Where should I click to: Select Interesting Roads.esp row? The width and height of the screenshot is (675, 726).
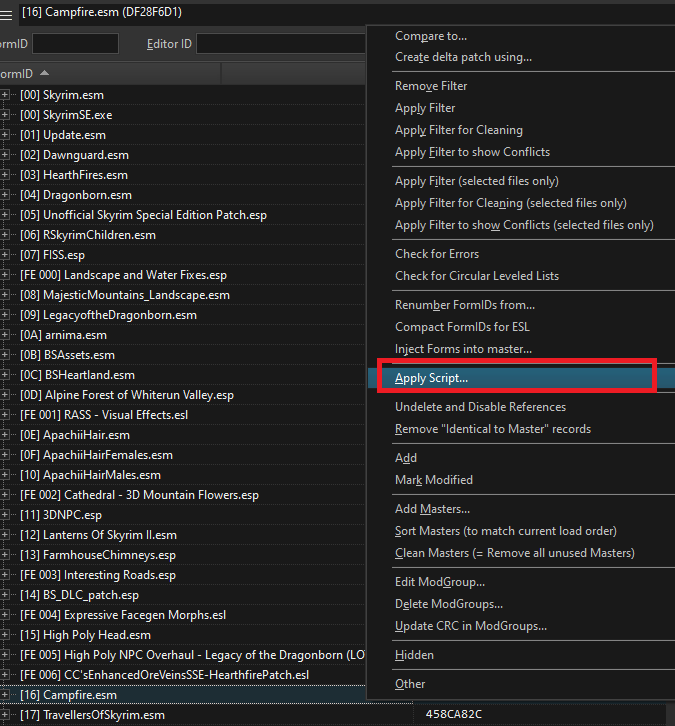tap(98, 575)
